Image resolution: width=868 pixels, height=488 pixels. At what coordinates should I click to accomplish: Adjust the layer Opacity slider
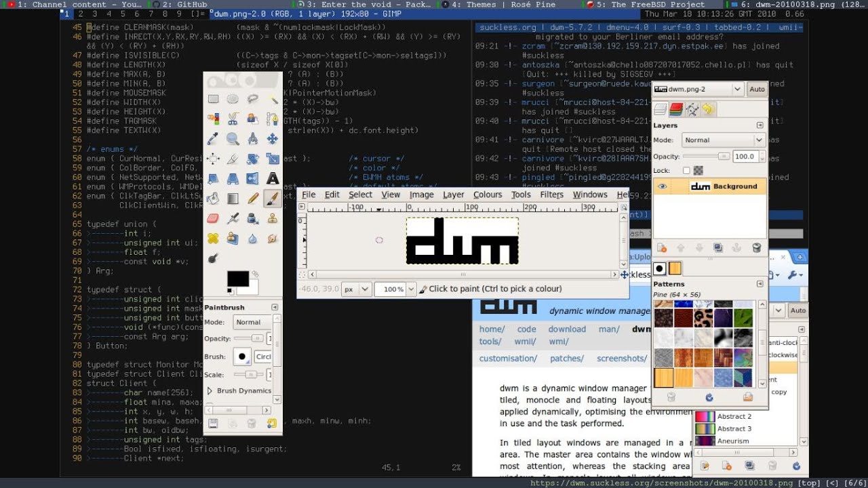(x=705, y=156)
